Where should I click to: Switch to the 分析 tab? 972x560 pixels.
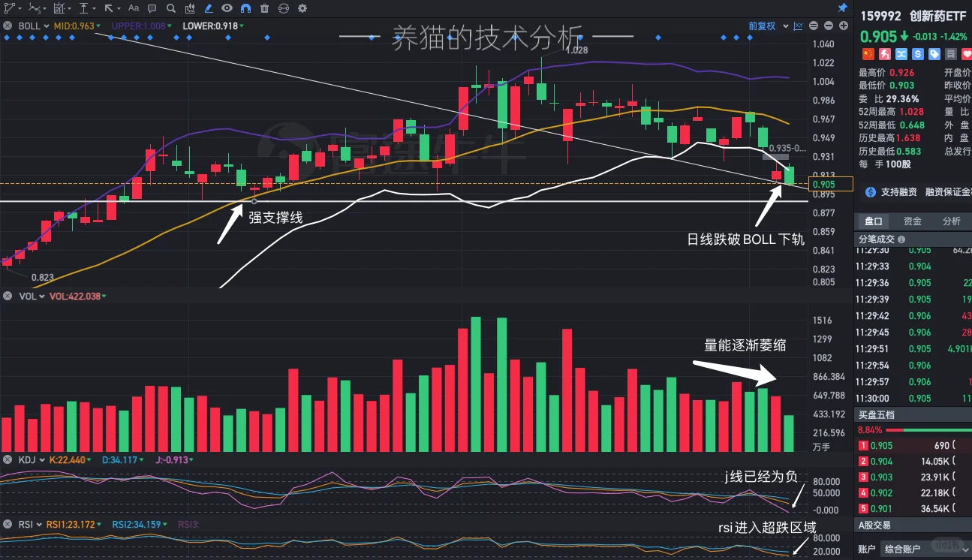pos(952,221)
